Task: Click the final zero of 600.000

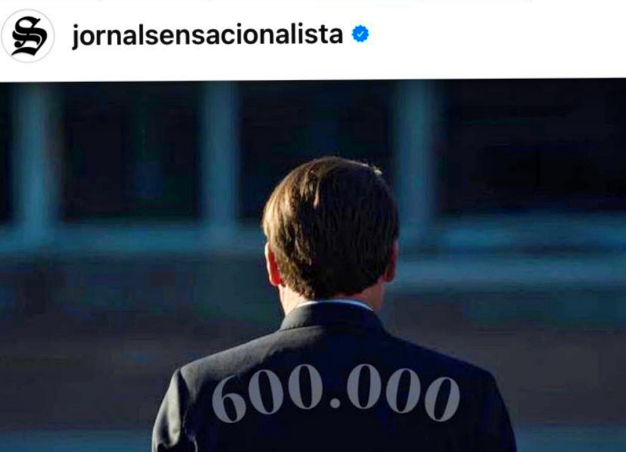Action: (442, 398)
